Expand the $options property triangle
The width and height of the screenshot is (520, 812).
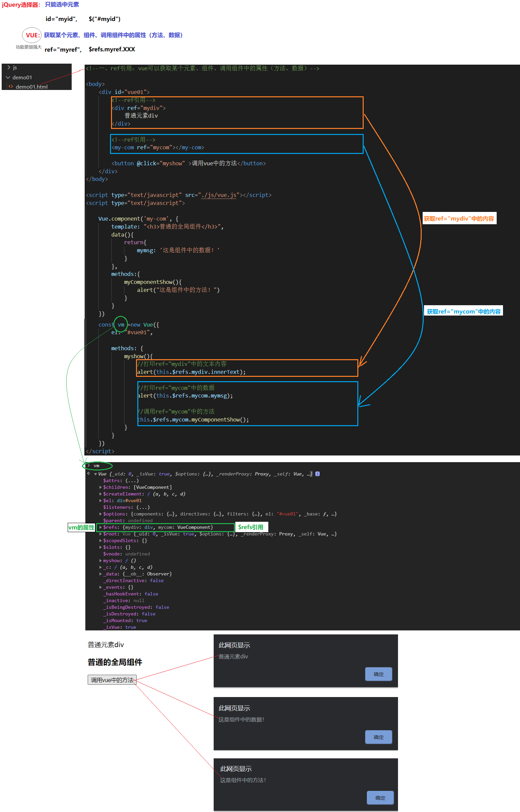tap(101, 514)
